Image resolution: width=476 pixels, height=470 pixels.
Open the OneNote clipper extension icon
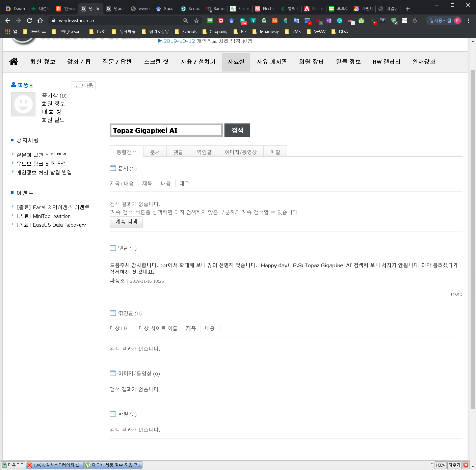(x=329, y=21)
